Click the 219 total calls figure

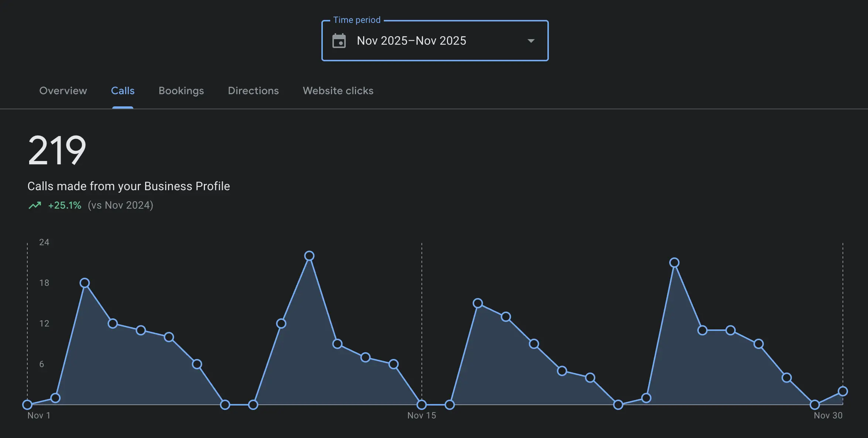point(57,151)
